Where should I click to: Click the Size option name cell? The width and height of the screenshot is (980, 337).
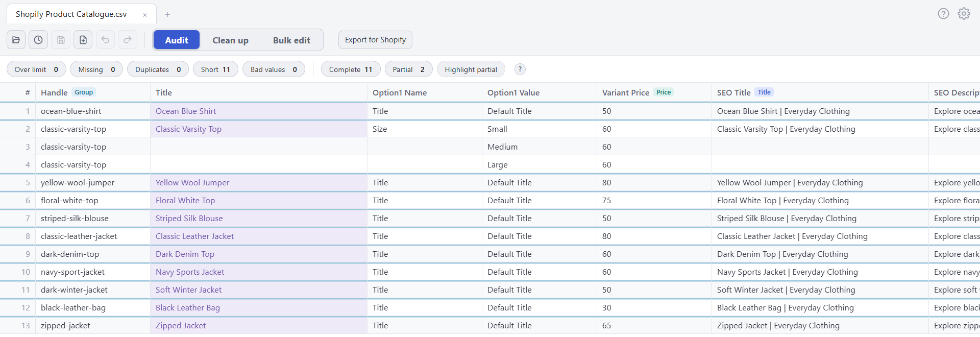pyautogui.click(x=425, y=129)
